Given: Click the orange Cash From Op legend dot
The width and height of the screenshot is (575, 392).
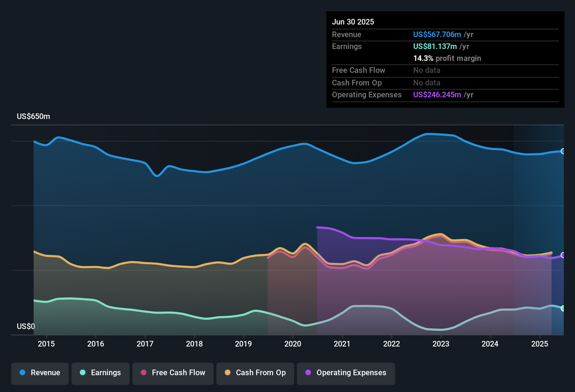Looking at the screenshot, I should [x=228, y=373].
